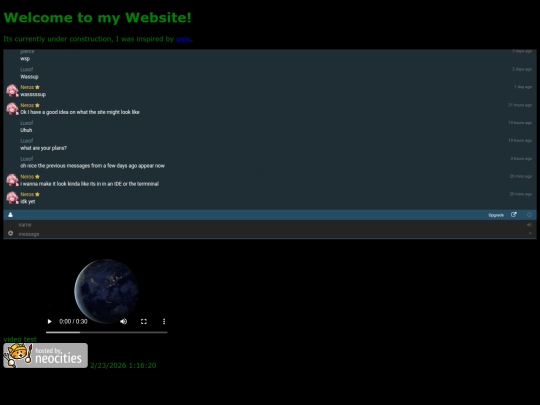Click "what are your plans?" message
This screenshot has height=405, width=540.
click(43, 148)
